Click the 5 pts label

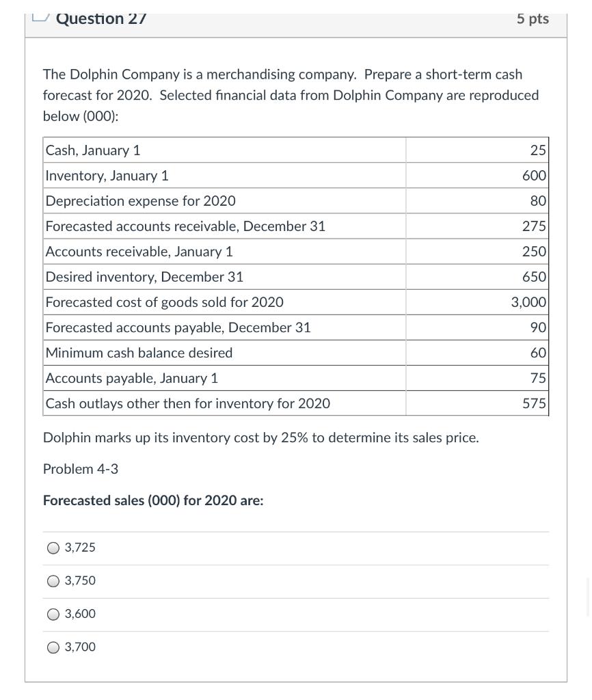point(533,18)
